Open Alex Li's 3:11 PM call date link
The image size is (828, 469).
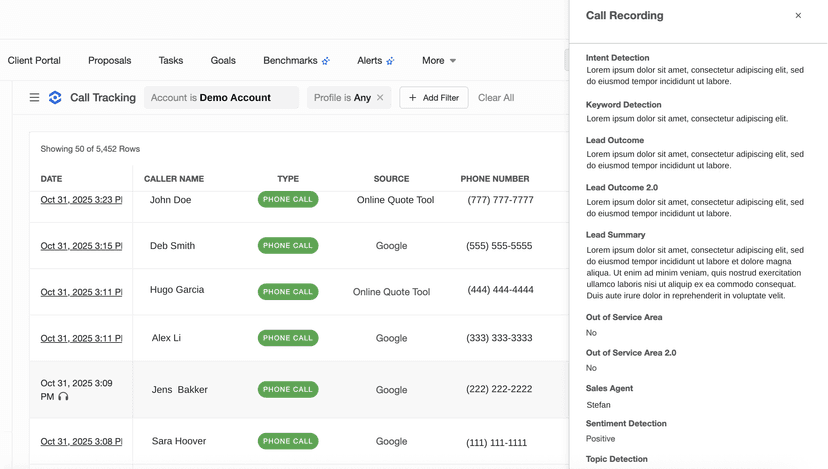pos(81,338)
